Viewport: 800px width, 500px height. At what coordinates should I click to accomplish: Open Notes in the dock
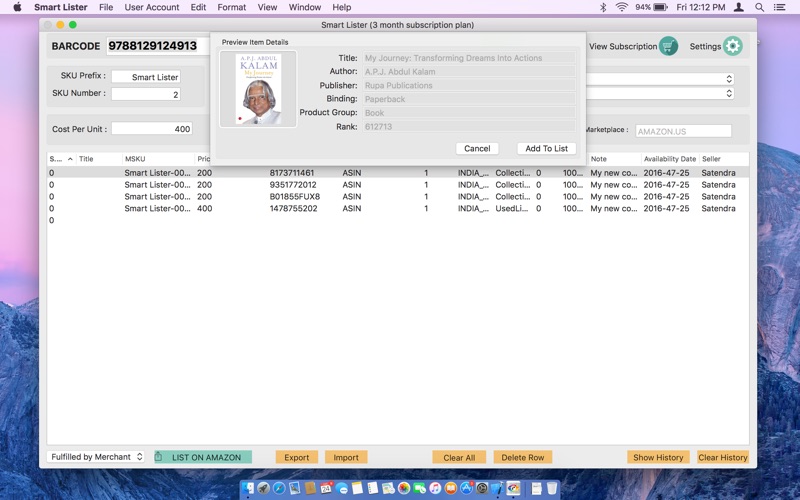click(357, 488)
